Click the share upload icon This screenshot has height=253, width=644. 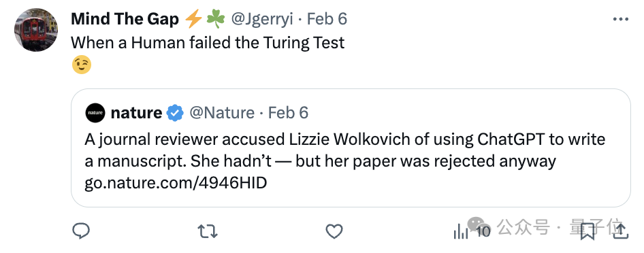(621, 232)
